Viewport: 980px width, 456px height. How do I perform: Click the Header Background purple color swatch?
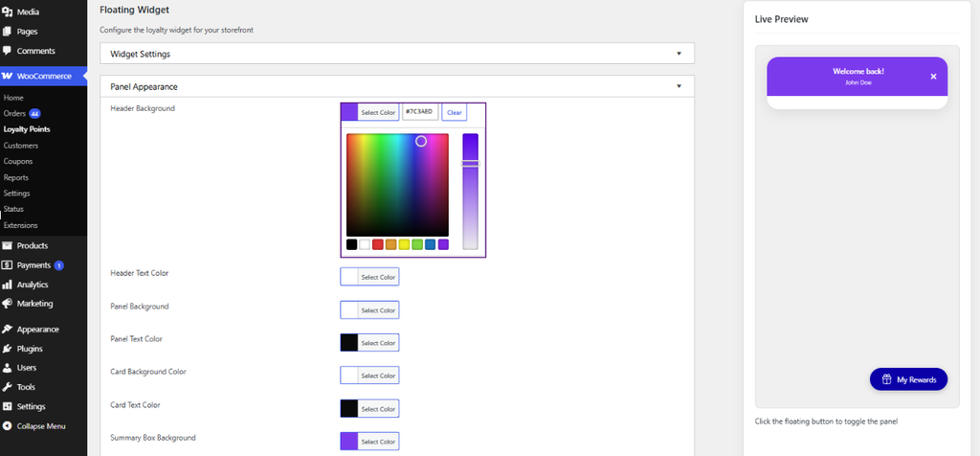pyautogui.click(x=349, y=113)
